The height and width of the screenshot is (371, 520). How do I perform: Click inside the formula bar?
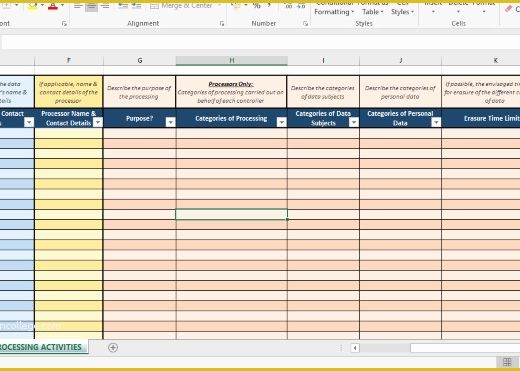coord(261,43)
